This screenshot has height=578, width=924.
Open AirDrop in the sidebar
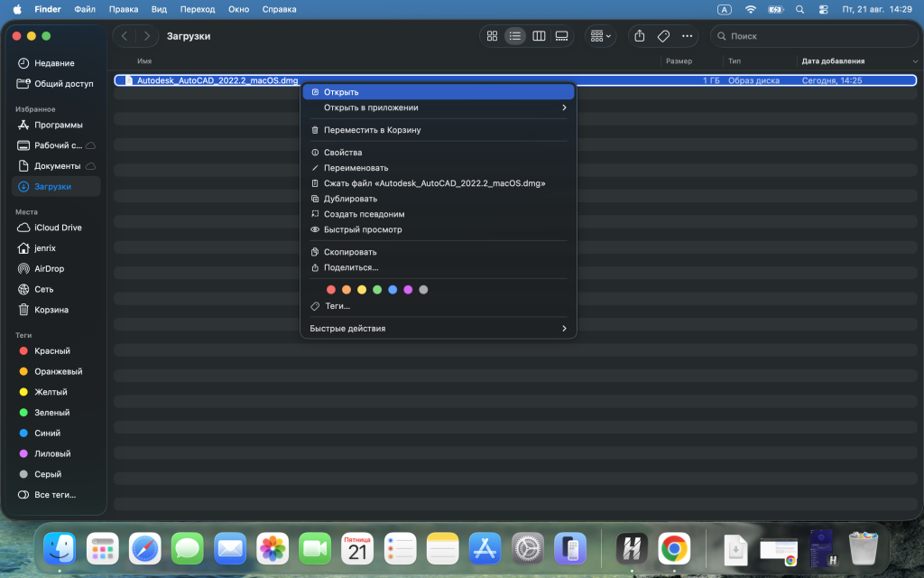56,268
